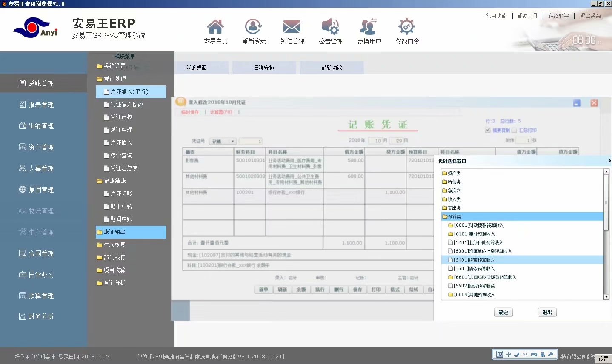Click the 新单 button
The width and height of the screenshot is (612, 364).
coord(264,290)
